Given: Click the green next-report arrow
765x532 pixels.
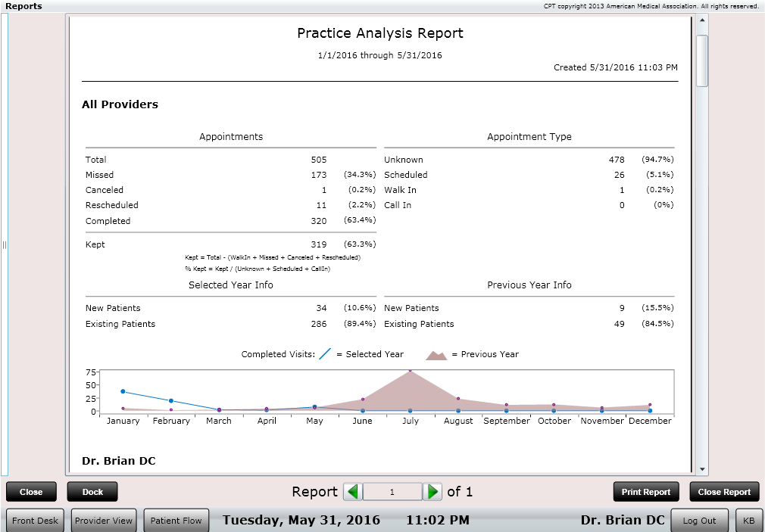Looking at the screenshot, I should pyautogui.click(x=432, y=492).
